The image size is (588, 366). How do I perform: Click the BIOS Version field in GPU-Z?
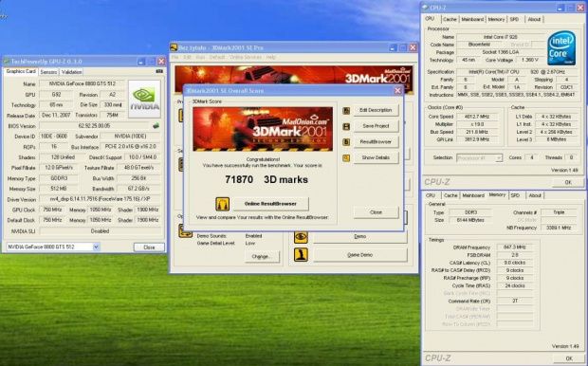click(x=95, y=126)
